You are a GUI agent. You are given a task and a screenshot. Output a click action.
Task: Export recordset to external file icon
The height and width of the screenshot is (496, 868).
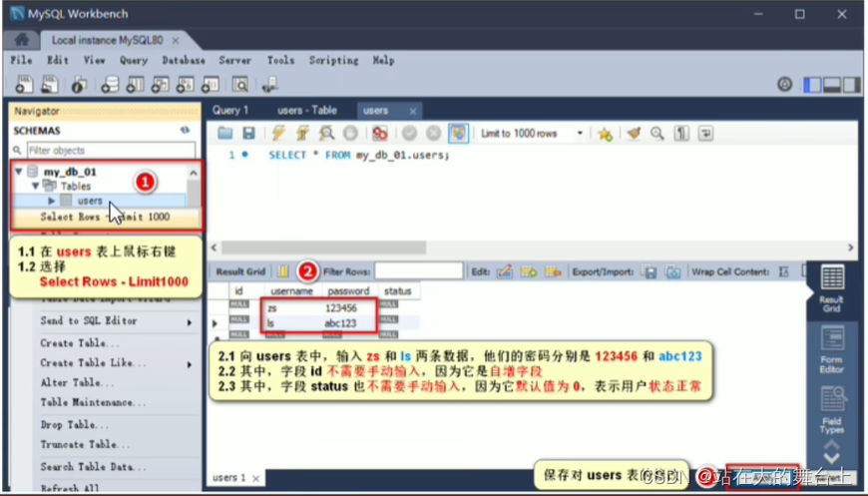[650, 271]
